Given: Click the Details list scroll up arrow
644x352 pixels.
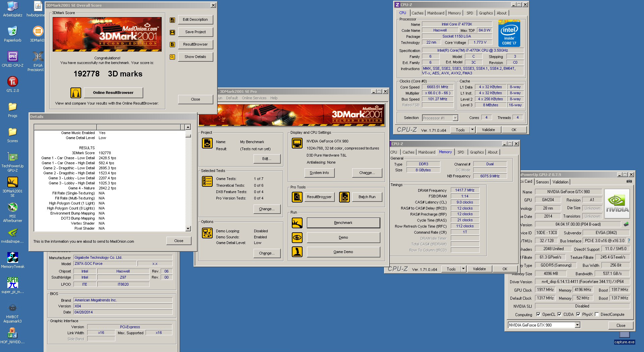Looking at the screenshot, I should point(188,127).
